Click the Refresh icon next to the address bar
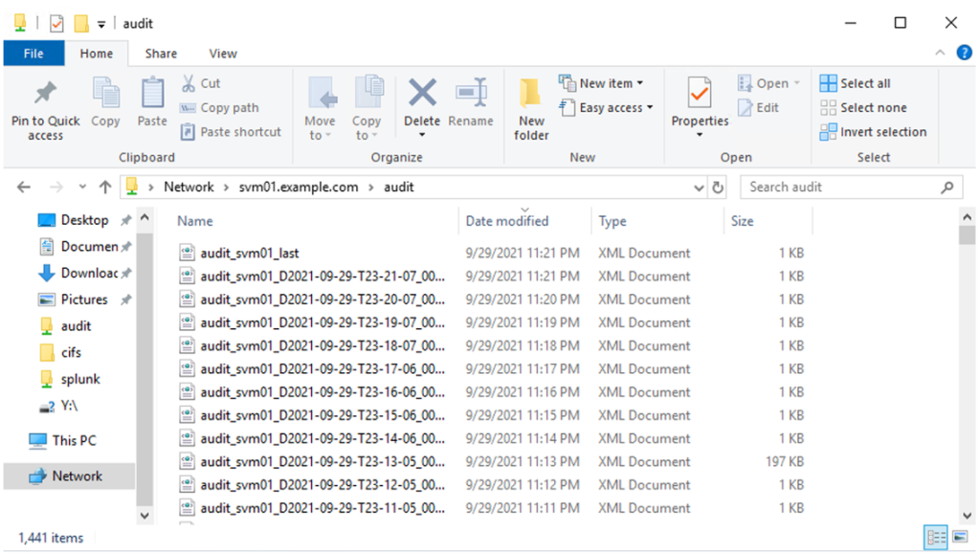The height and width of the screenshot is (554, 980). (718, 187)
